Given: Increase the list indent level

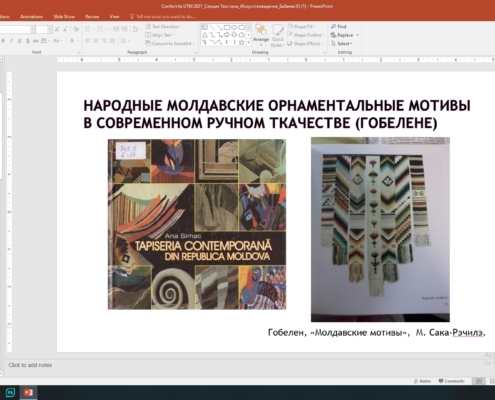Looking at the screenshot, I should [124, 29].
